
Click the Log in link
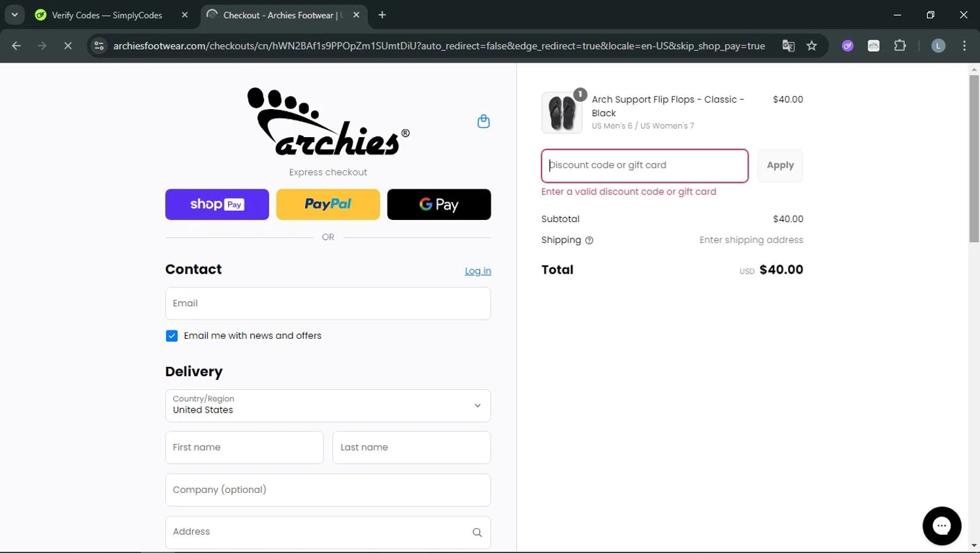(x=478, y=271)
